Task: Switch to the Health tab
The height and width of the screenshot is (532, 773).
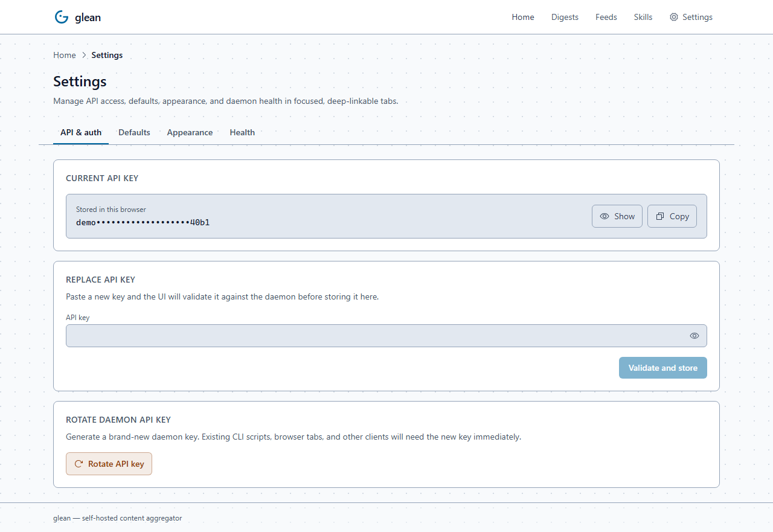Action: coord(242,132)
